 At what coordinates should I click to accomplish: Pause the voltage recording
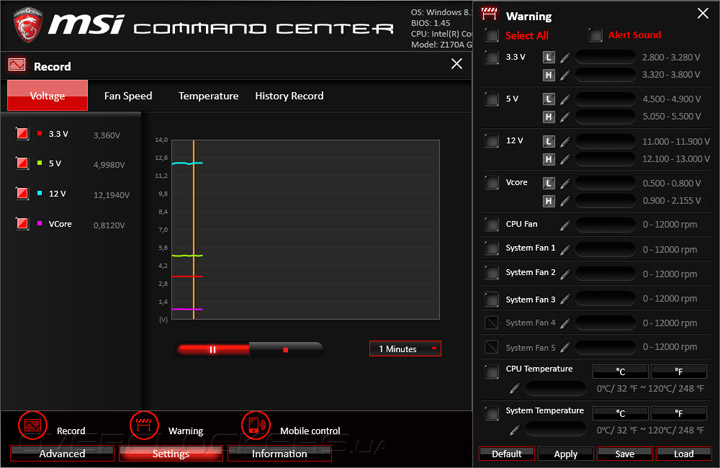coord(213,350)
